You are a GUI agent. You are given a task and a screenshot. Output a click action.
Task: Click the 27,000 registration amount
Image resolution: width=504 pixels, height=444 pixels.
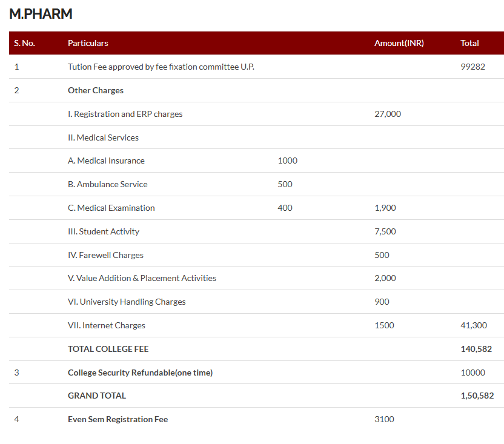[388, 114]
